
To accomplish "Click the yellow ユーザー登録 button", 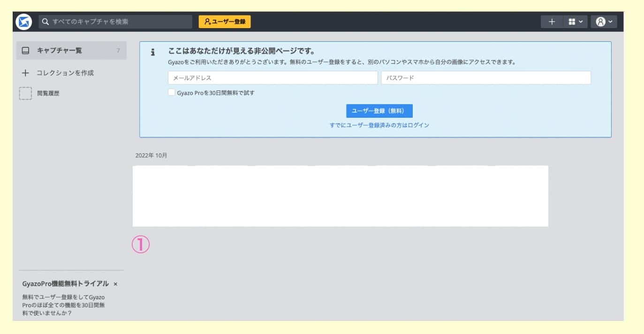I will point(225,22).
